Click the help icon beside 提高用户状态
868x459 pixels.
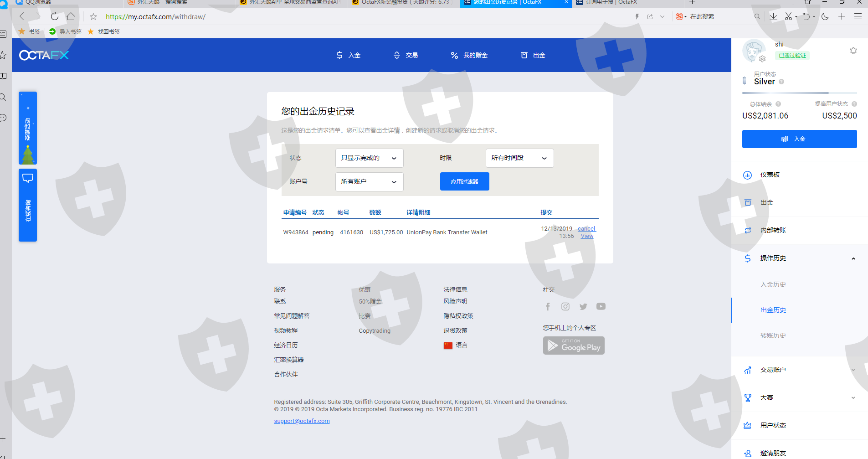point(854,104)
